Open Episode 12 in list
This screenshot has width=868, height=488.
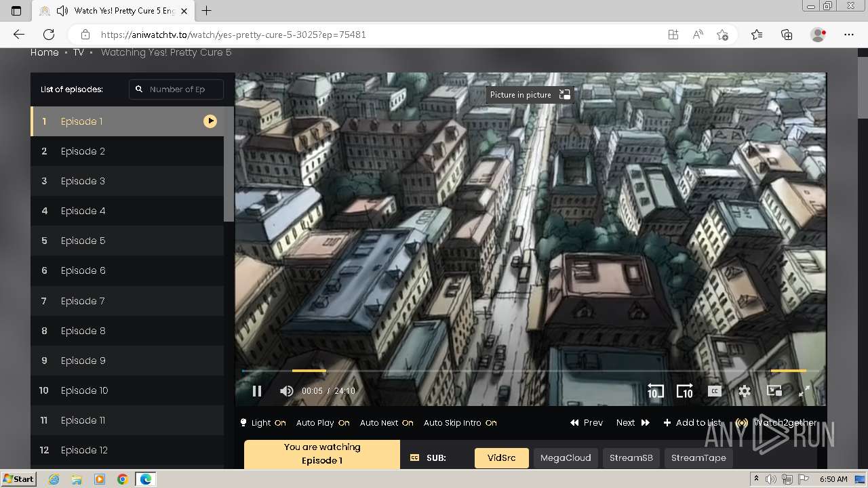coord(127,450)
